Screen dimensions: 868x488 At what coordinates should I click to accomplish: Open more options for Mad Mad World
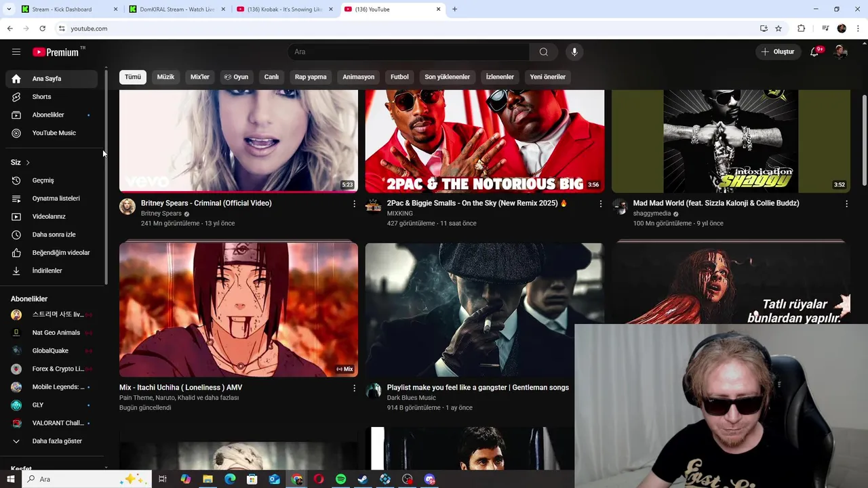pyautogui.click(x=846, y=203)
